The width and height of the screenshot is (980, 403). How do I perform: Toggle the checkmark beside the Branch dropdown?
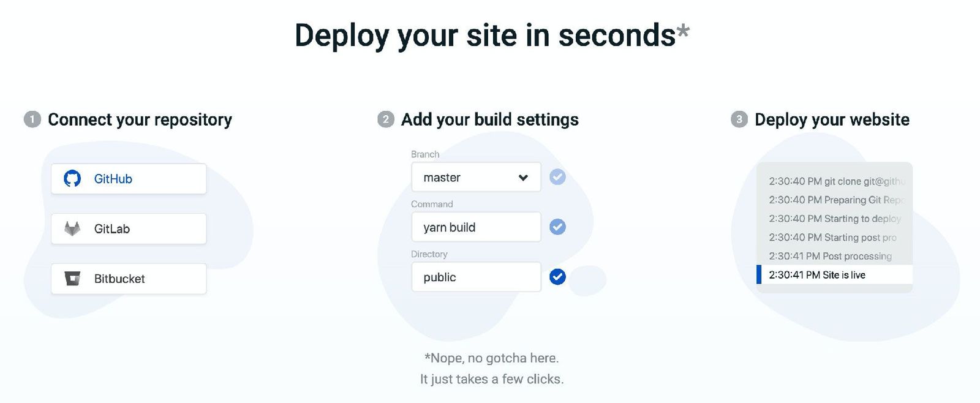tap(557, 176)
